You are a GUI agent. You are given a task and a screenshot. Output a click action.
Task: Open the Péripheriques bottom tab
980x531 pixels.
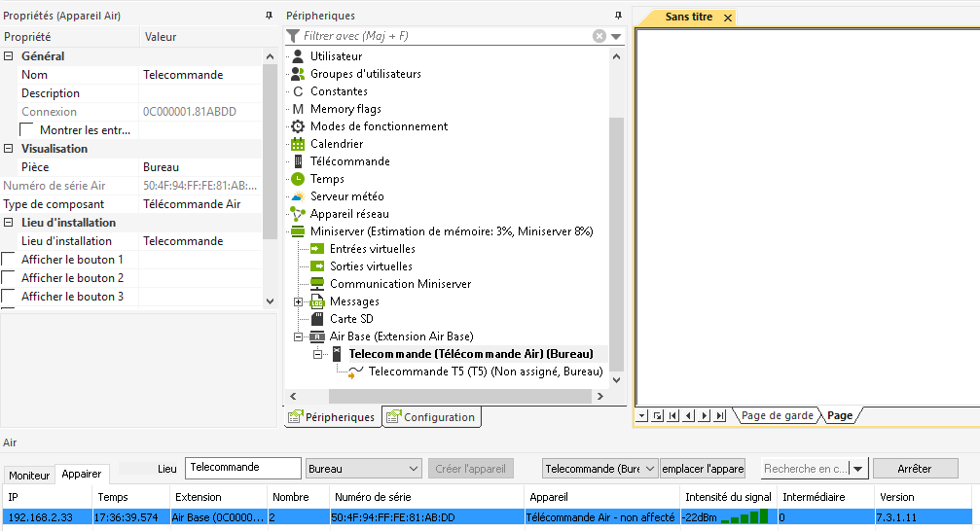[332, 416]
